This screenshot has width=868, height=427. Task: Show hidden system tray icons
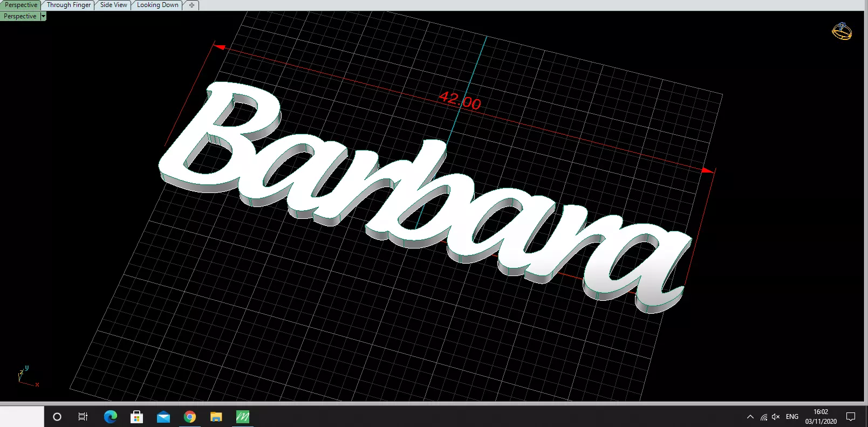750,417
